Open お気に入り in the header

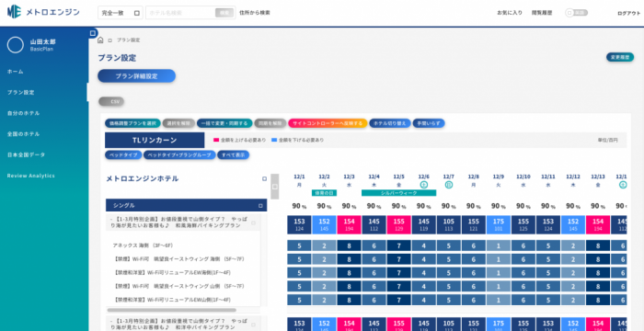pos(510,13)
